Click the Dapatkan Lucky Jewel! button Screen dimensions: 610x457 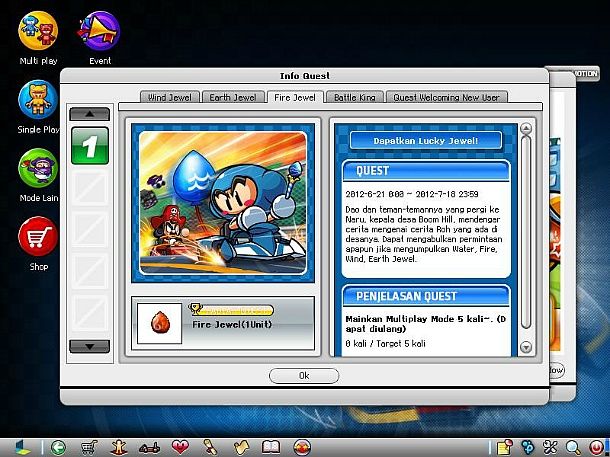click(426, 141)
